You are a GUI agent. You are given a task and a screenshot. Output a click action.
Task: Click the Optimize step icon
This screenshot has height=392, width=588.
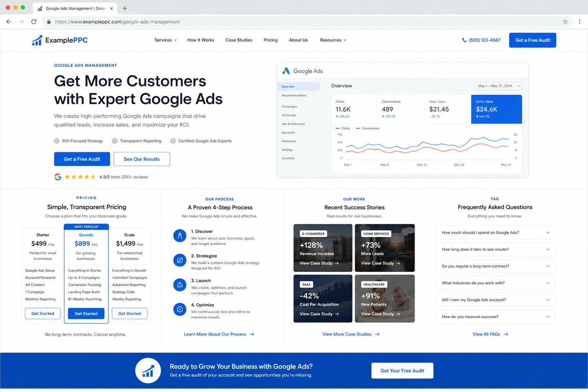point(180,309)
